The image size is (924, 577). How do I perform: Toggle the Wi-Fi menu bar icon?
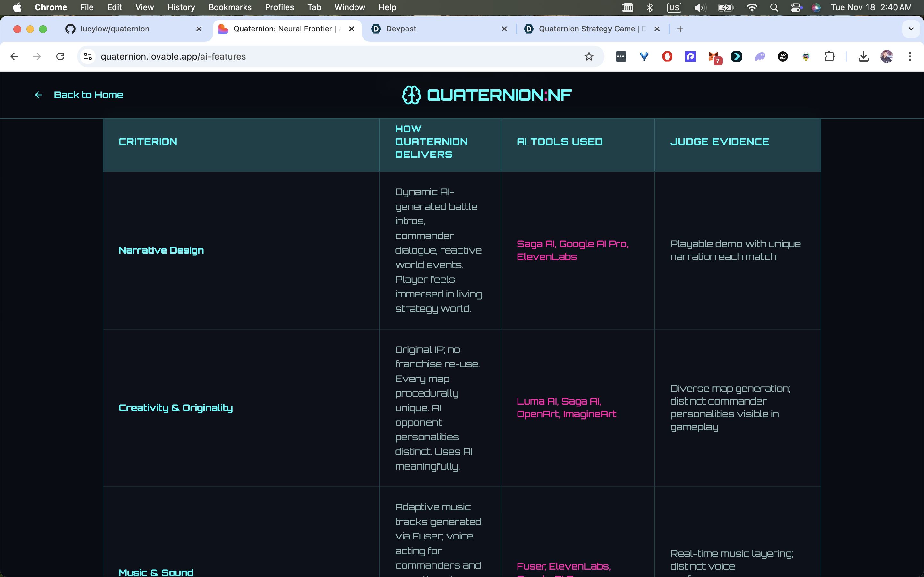(x=751, y=7)
